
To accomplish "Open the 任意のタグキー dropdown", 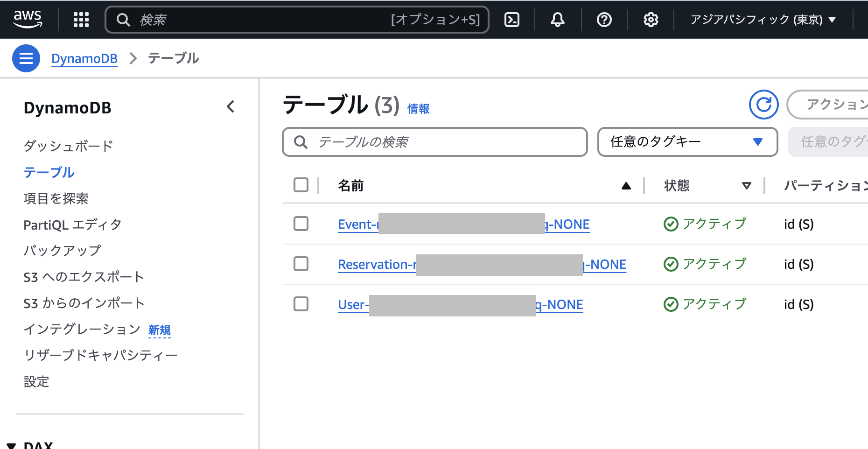I will pos(687,142).
